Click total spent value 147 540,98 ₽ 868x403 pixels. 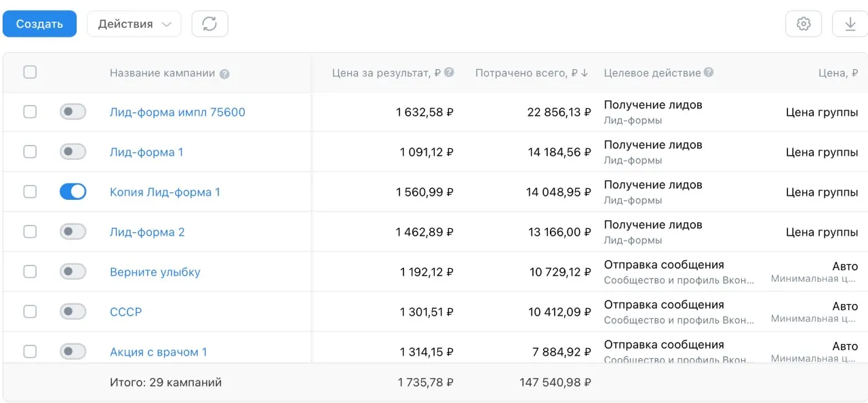coord(555,383)
